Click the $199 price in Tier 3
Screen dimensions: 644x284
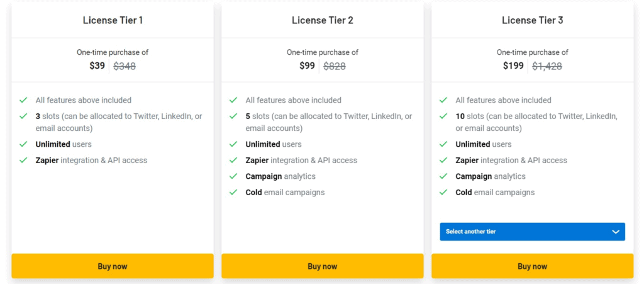(513, 65)
